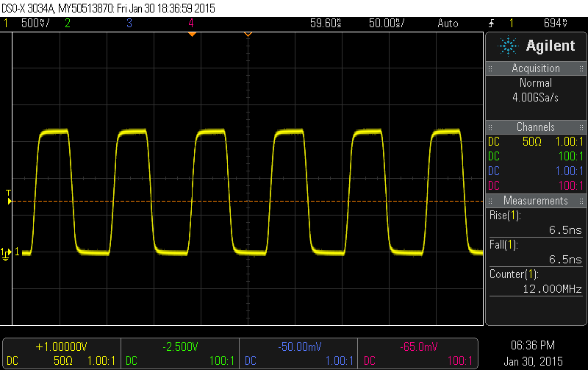Click the 50.00 ns/div timebase value
The image size is (588, 370).
click(387, 24)
